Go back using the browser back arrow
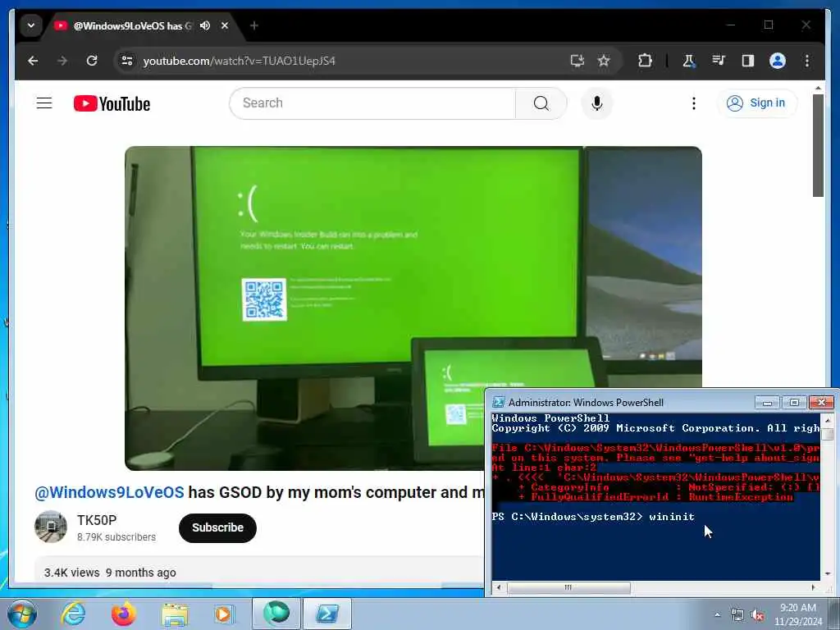This screenshot has height=630, width=840. point(33,61)
